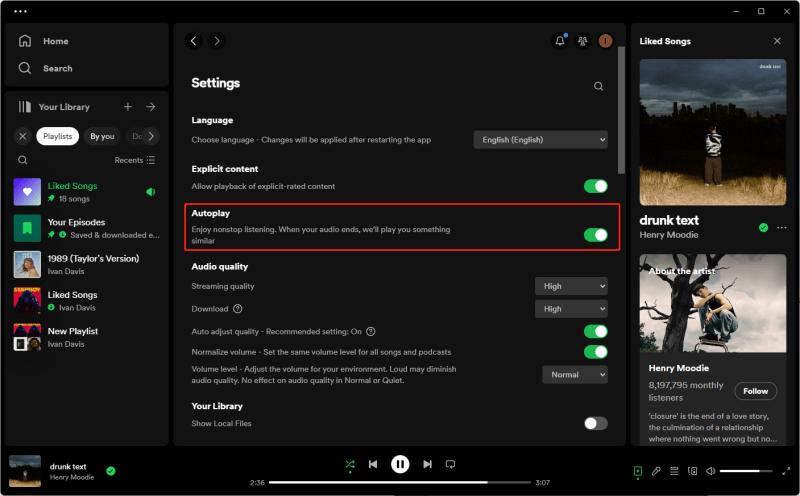Go forward to the next page

[217, 41]
